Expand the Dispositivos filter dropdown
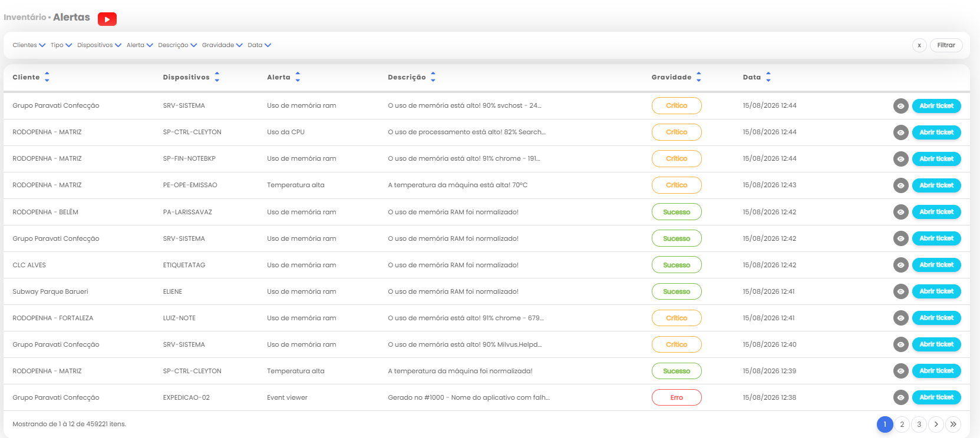The height and width of the screenshot is (438, 980). coord(99,45)
